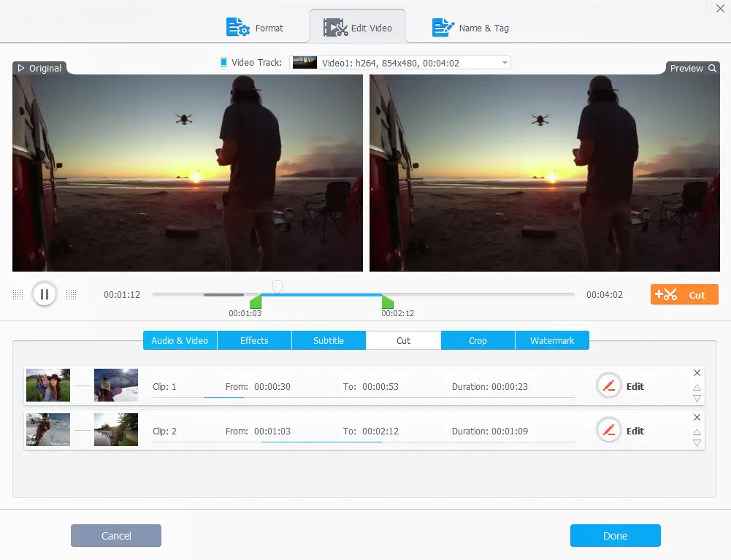Click the red pencil Edit icon for Clip 1
The width and height of the screenshot is (731, 560).
click(608, 386)
